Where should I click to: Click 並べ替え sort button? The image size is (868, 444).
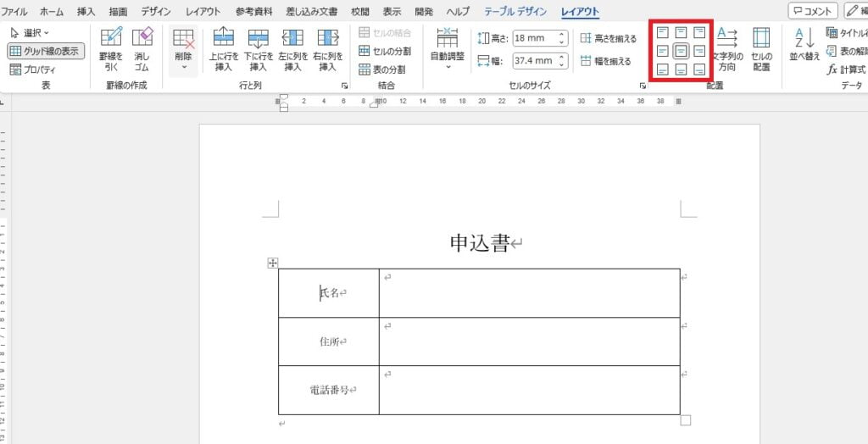(x=804, y=44)
